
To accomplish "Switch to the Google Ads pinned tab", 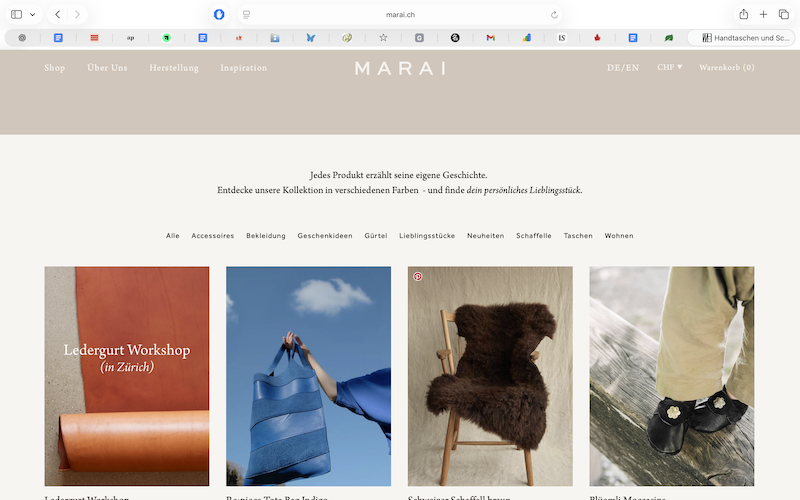I will click(527, 38).
